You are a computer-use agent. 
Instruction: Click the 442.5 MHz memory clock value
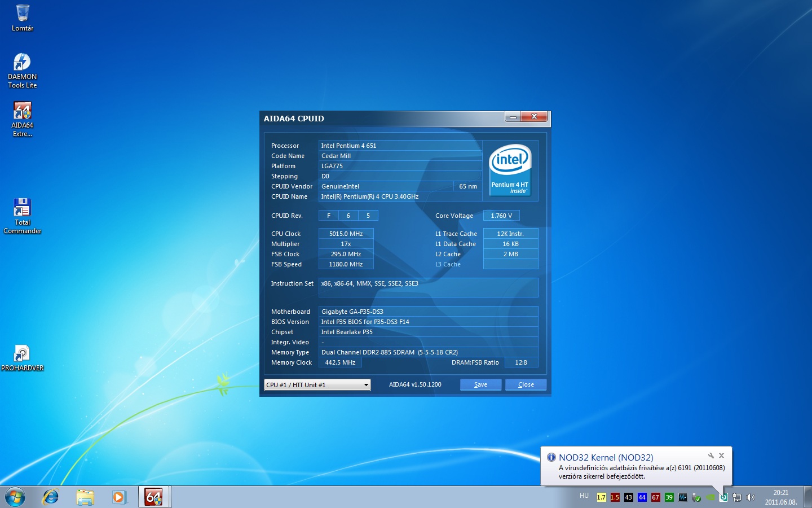[x=341, y=362]
